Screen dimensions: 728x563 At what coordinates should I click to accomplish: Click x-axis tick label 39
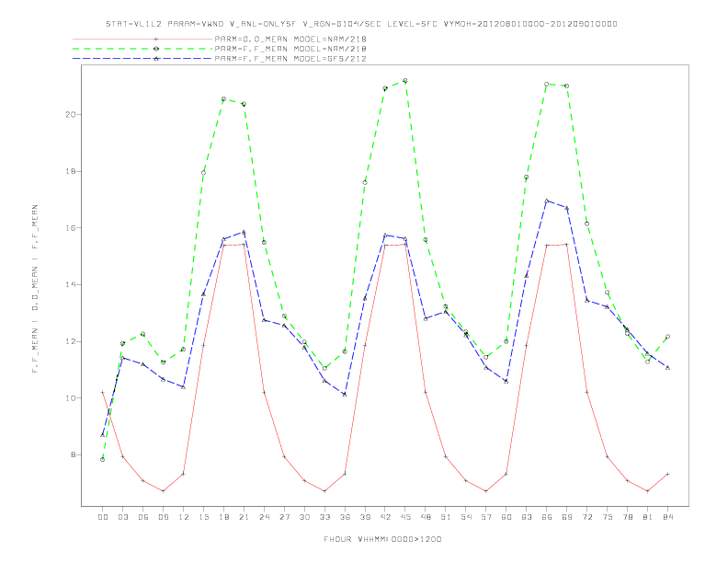(365, 517)
